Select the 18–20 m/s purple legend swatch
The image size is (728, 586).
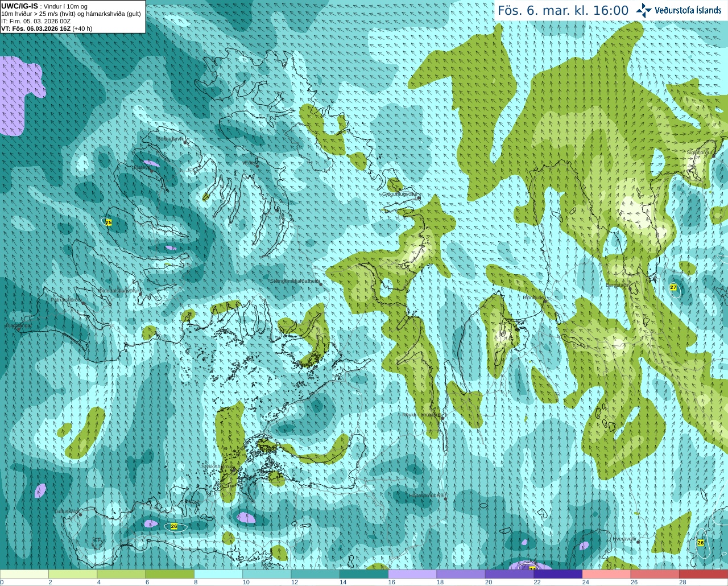point(461,574)
